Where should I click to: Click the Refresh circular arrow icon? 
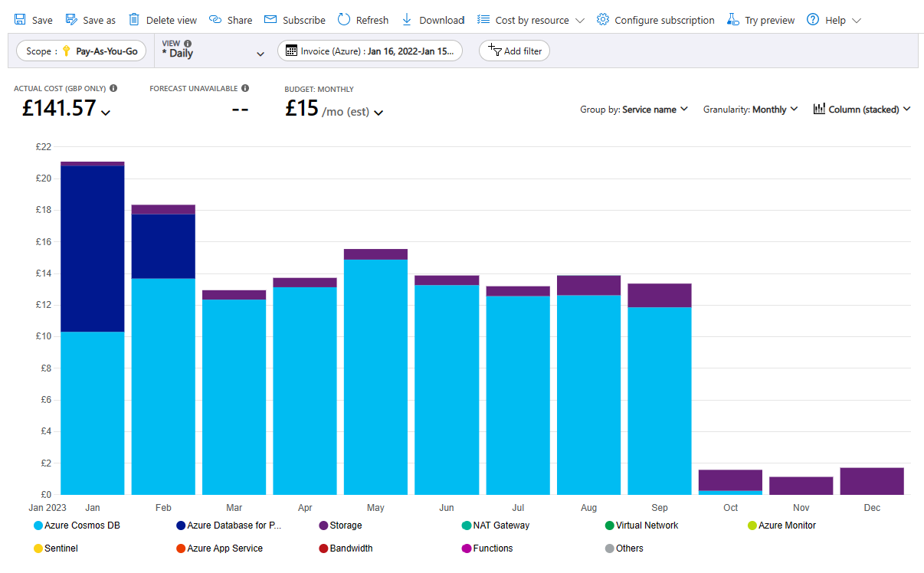(x=344, y=20)
